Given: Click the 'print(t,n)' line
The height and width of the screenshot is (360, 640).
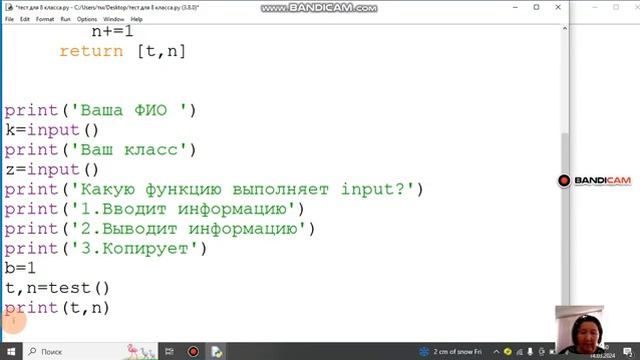Looking at the screenshot, I should click(x=57, y=308).
